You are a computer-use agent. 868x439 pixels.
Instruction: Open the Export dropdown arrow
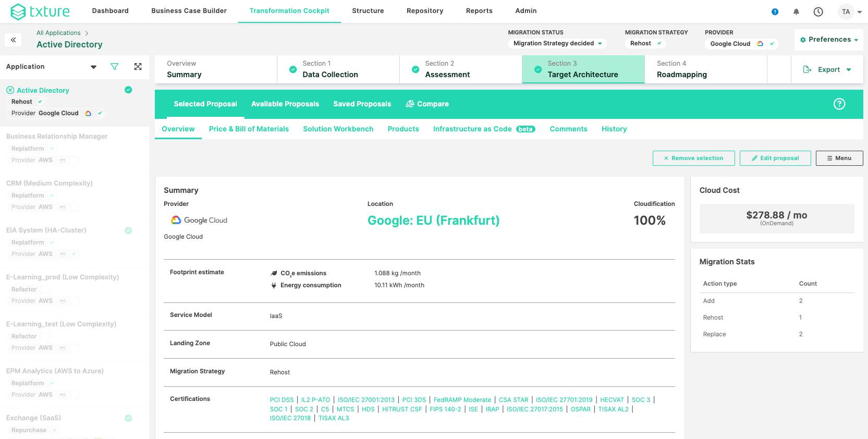pos(849,70)
